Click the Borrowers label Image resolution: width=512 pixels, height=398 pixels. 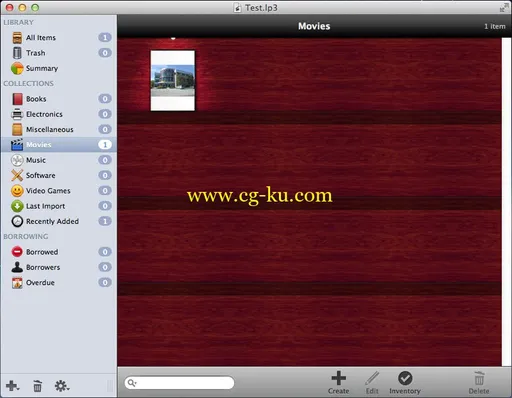[x=43, y=267]
